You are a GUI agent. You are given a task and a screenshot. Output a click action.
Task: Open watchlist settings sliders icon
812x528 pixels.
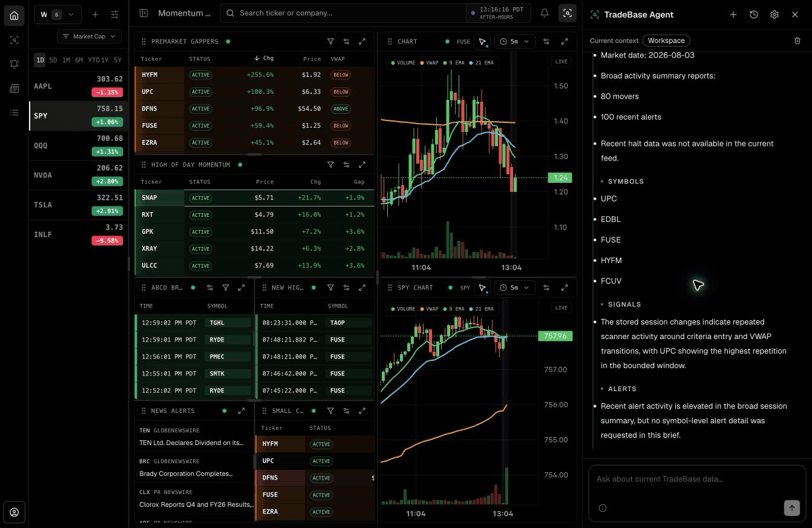click(x=114, y=15)
